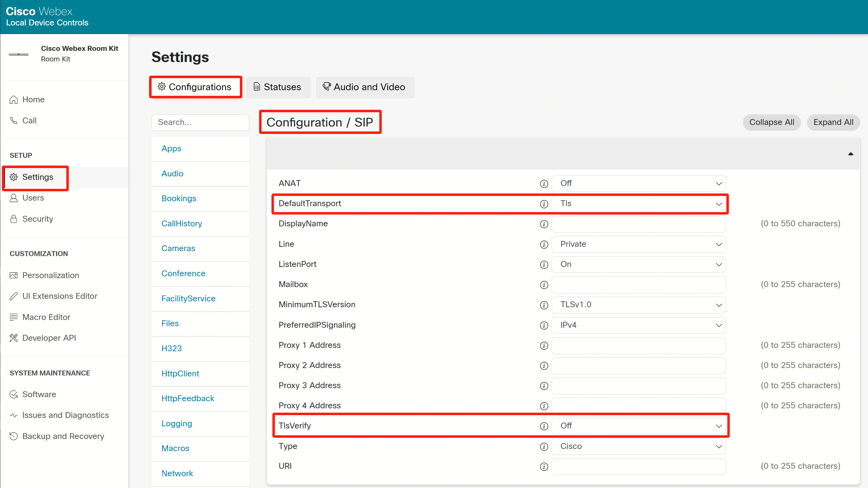The height and width of the screenshot is (488, 868).
Task: Open the DefaultTransport dropdown
Action: tap(639, 204)
